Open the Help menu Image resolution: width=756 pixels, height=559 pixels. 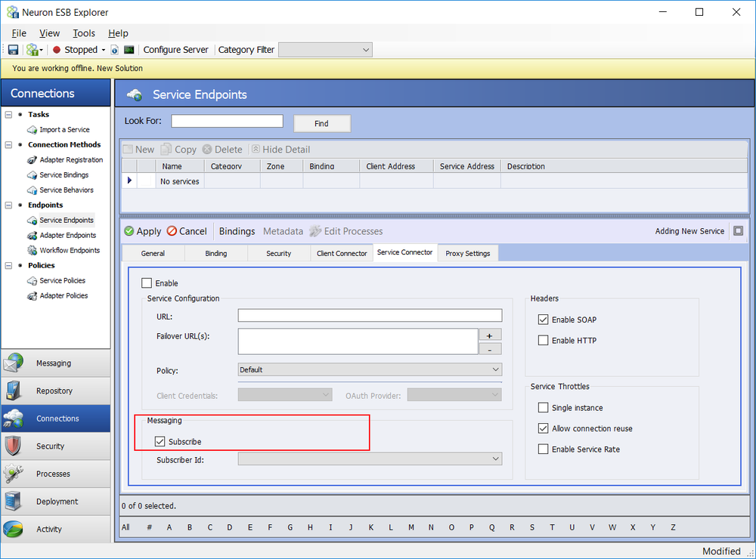pos(118,33)
